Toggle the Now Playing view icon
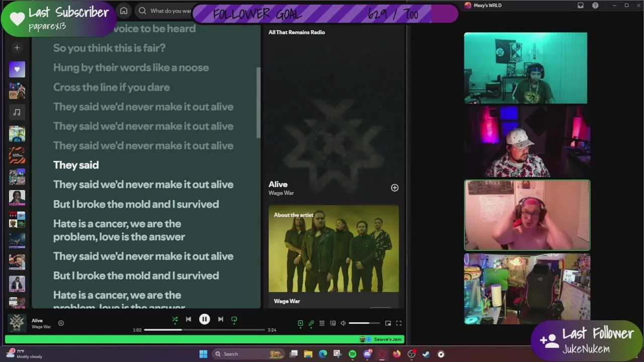The height and width of the screenshot is (362, 644). (300, 323)
